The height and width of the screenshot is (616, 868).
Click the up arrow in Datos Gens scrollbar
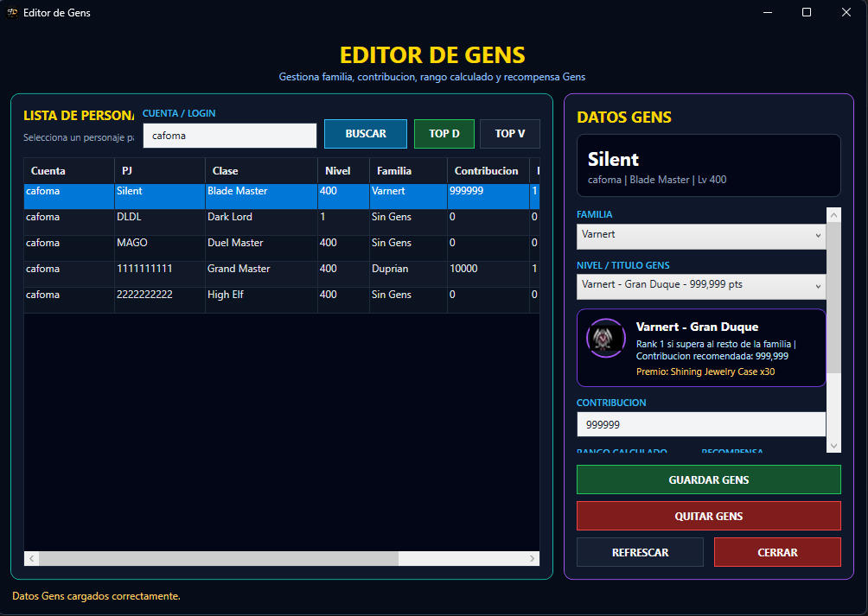(833, 215)
